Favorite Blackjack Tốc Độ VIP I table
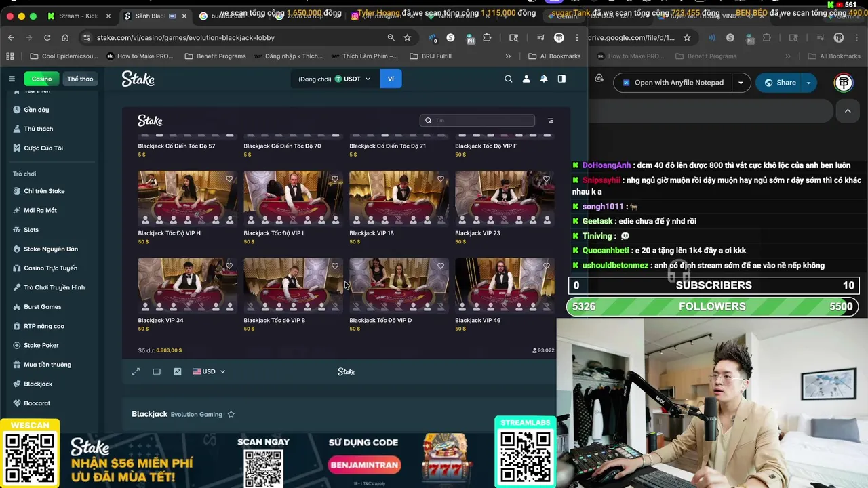This screenshot has height=488, width=868. point(335,179)
